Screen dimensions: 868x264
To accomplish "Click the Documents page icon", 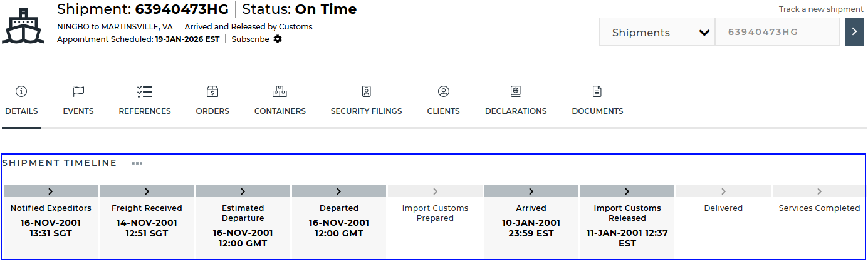I will click(x=597, y=92).
